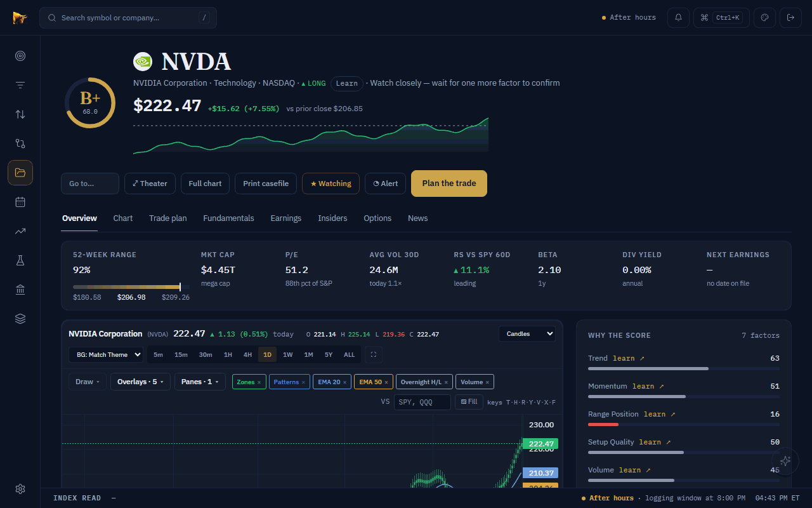This screenshot has width=812, height=508.
Task: Click the Full chart button
Action: tap(205, 184)
